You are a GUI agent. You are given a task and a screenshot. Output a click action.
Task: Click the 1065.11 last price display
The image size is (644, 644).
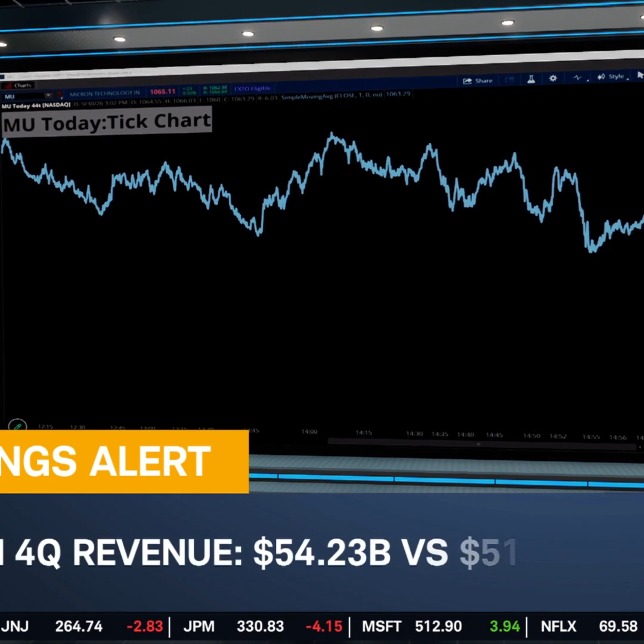[x=162, y=91]
